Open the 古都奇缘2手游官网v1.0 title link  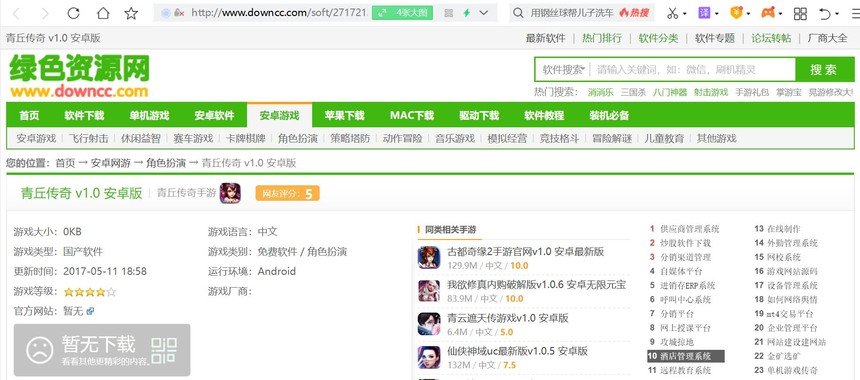[525, 251]
